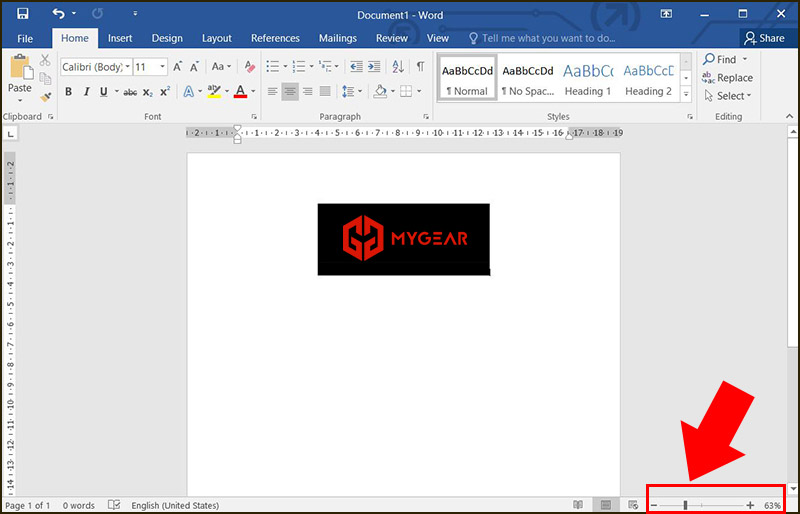Image resolution: width=800 pixels, height=514 pixels.
Task: Click the Paste clipboard icon
Action: tap(20, 66)
